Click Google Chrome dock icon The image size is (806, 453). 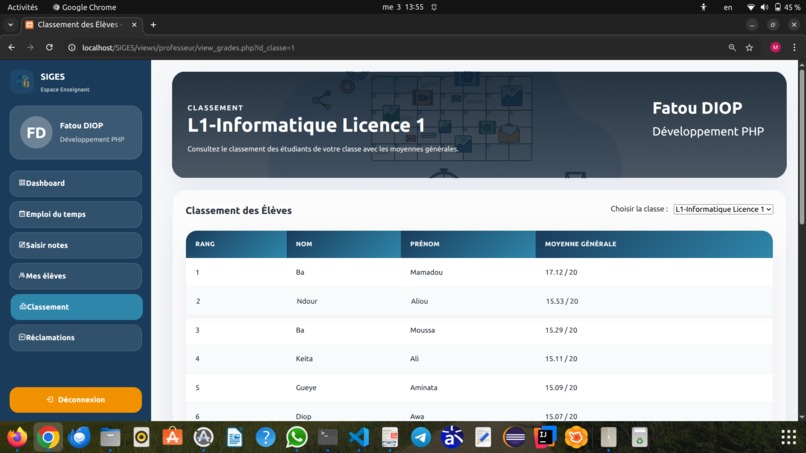(x=48, y=438)
